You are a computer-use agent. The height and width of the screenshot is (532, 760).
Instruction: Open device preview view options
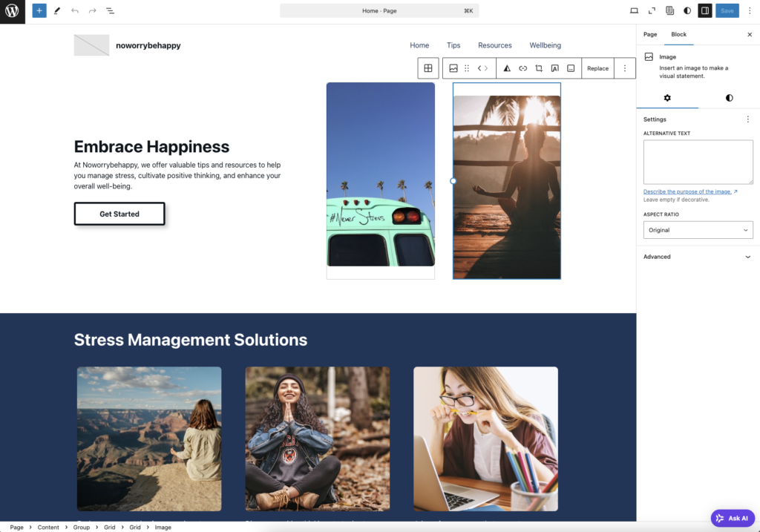click(x=634, y=10)
